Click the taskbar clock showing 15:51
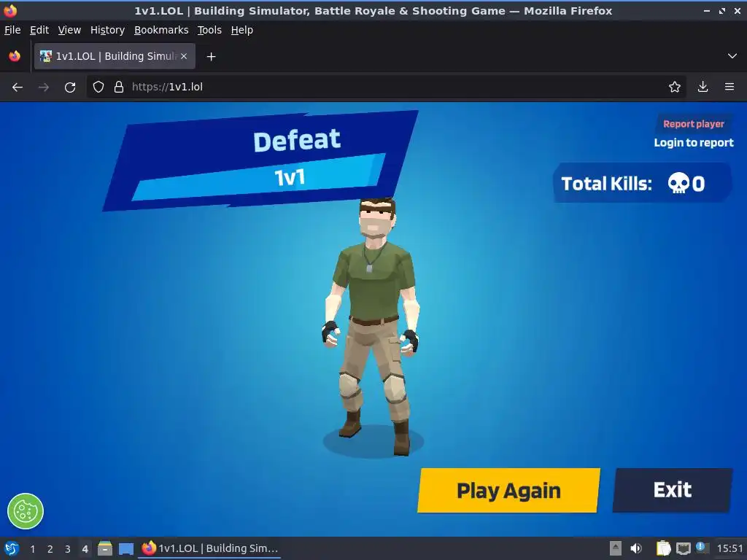The image size is (747, 560). pyautogui.click(x=729, y=548)
